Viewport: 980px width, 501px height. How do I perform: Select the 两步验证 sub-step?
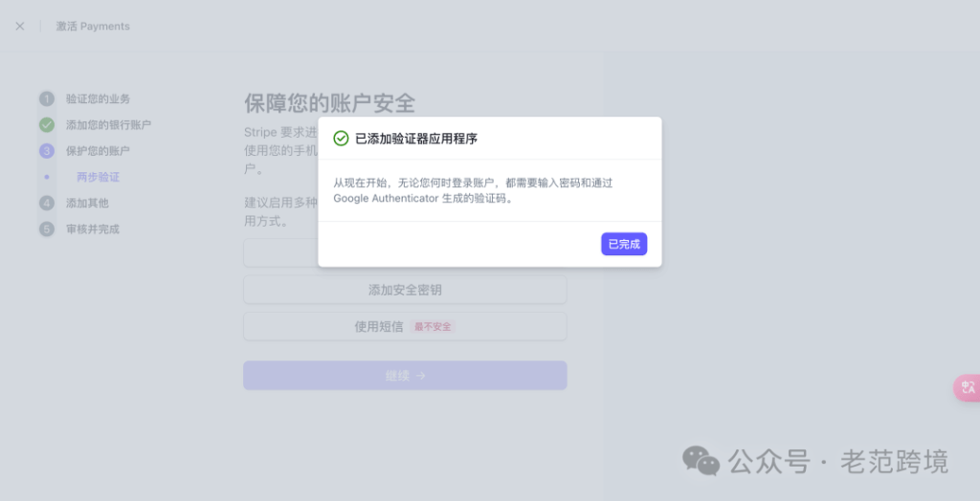tap(99, 178)
